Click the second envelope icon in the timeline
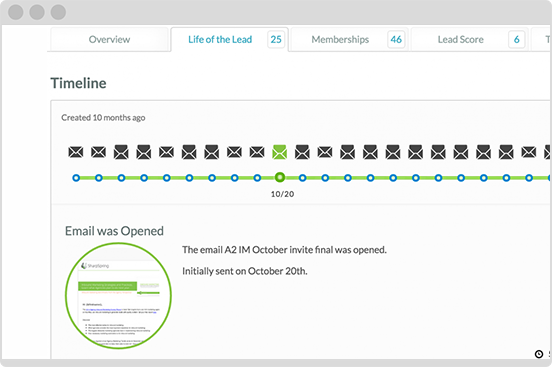 coord(99,152)
